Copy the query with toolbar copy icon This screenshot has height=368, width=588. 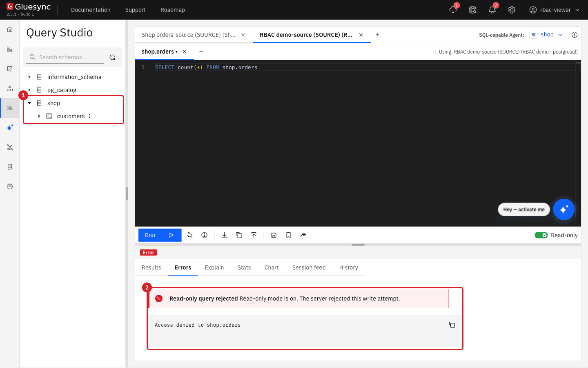point(239,235)
